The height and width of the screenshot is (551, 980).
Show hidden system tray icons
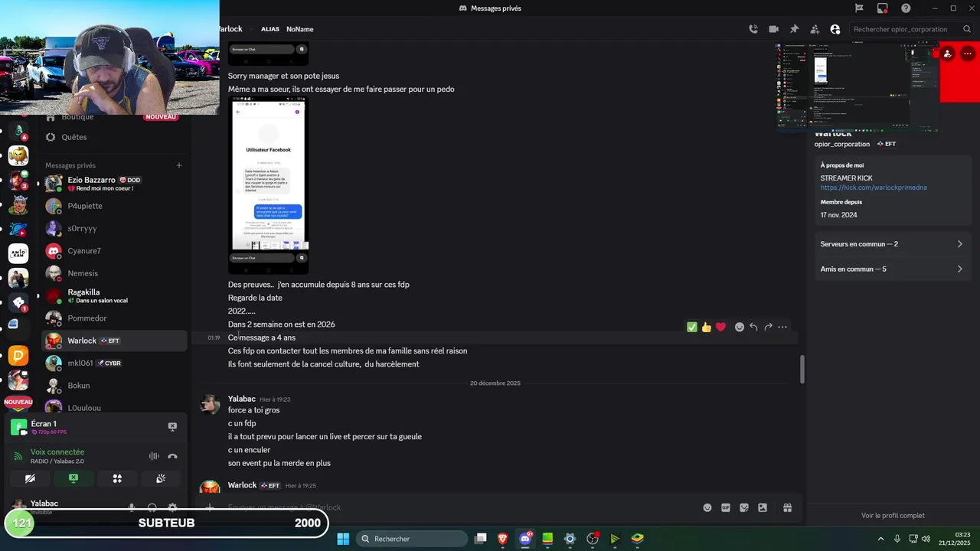click(x=880, y=539)
